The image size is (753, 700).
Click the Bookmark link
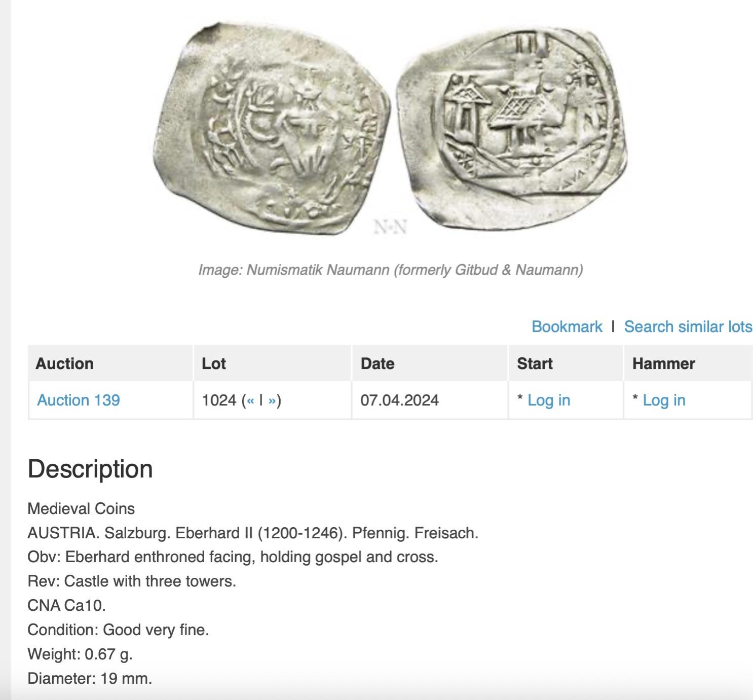(567, 326)
